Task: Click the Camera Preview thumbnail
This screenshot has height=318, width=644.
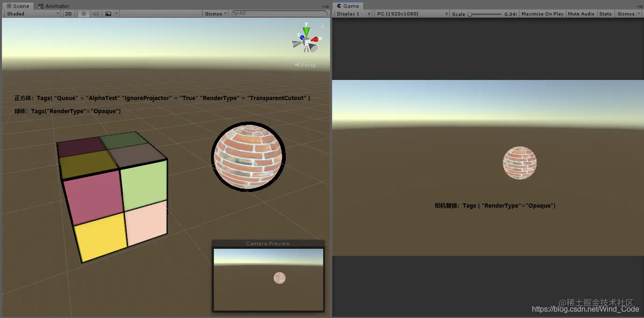Action: click(x=268, y=279)
